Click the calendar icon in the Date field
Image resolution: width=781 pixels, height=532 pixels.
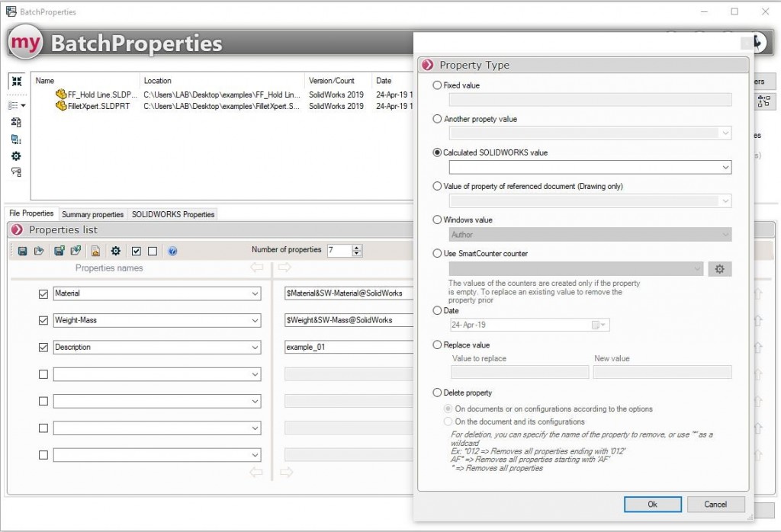pos(596,325)
